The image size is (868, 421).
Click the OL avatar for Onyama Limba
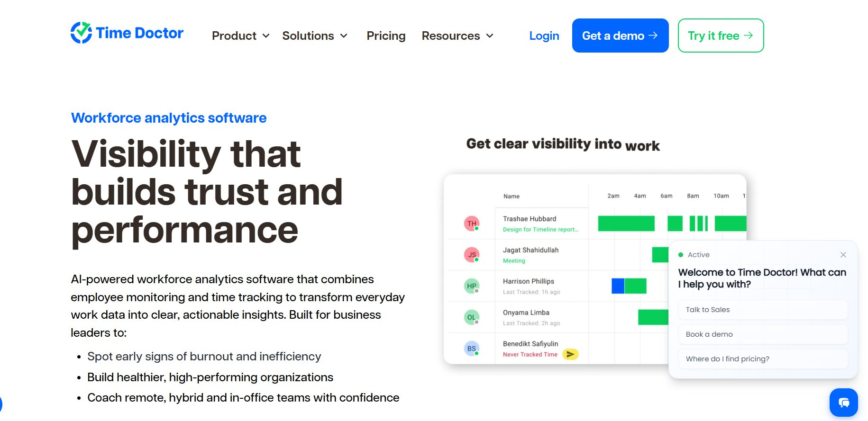click(472, 317)
